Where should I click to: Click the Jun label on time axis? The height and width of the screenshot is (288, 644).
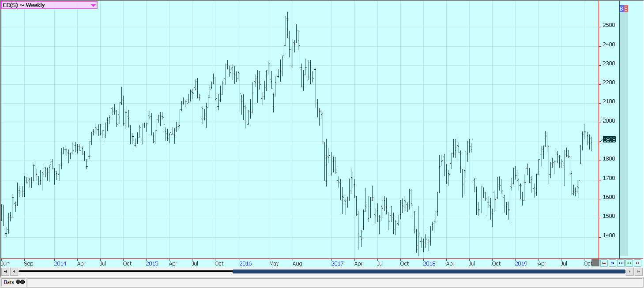pyautogui.click(x=6, y=264)
